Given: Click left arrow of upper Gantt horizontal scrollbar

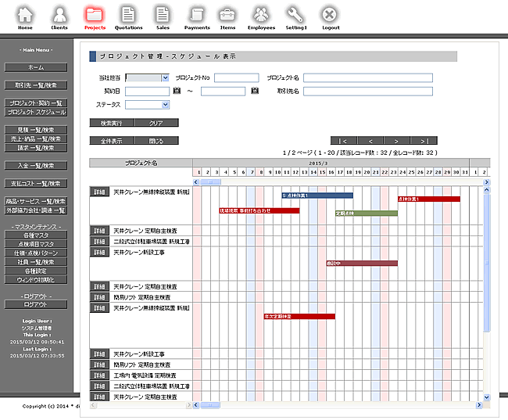Looking at the screenshot, I should tap(195, 182).
